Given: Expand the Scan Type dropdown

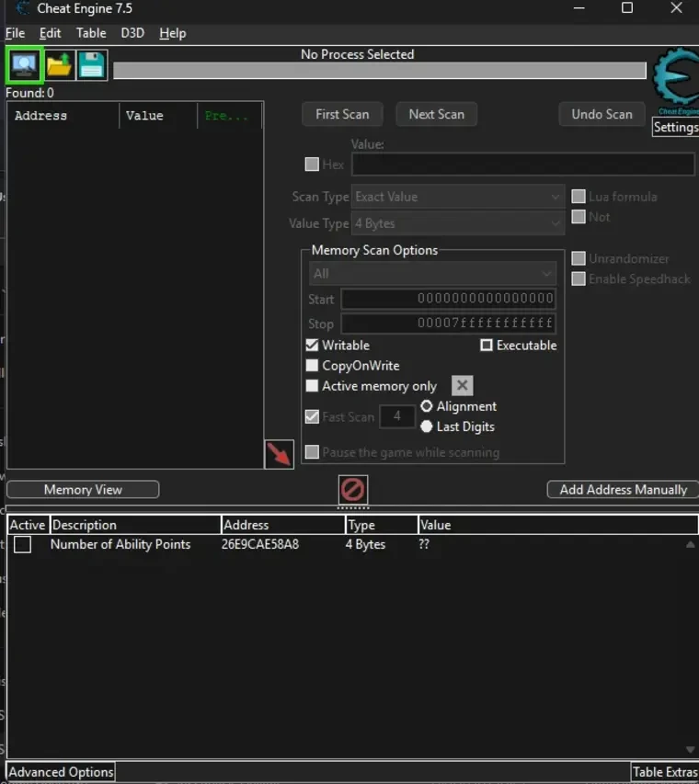Looking at the screenshot, I should pos(458,197).
